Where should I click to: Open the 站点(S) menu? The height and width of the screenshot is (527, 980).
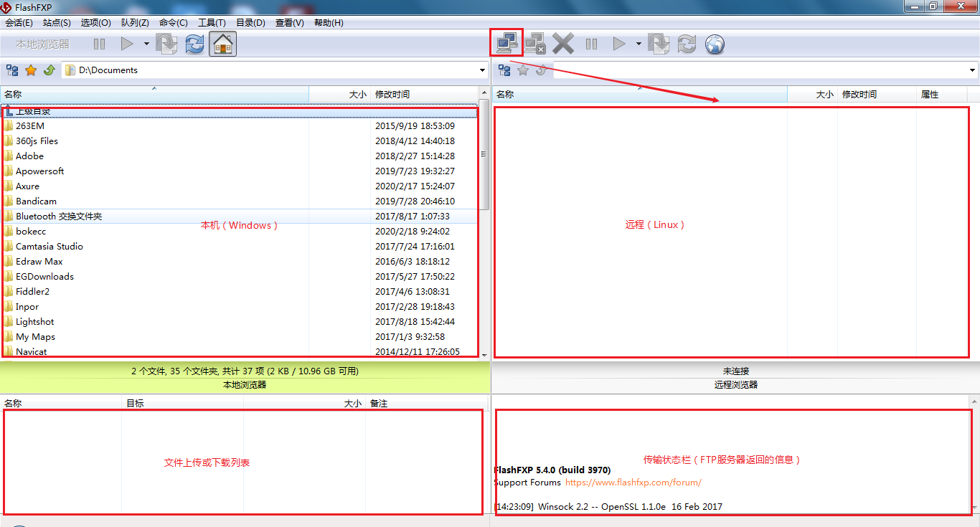tap(57, 23)
